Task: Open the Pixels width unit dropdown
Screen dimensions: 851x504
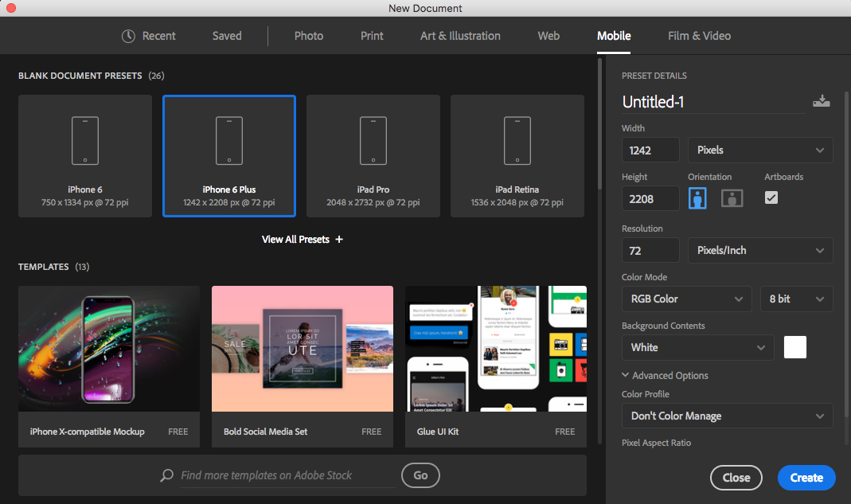Action: (x=760, y=150)
